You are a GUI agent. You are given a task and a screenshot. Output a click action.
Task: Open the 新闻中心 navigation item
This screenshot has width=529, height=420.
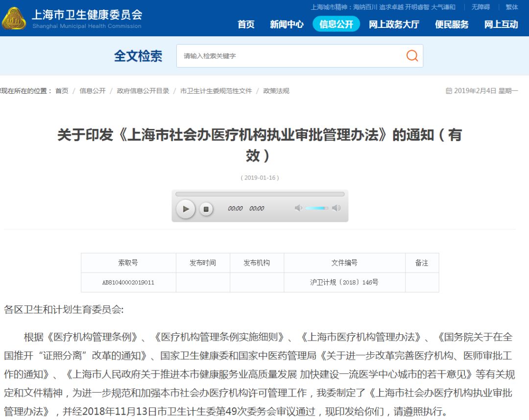287,25
